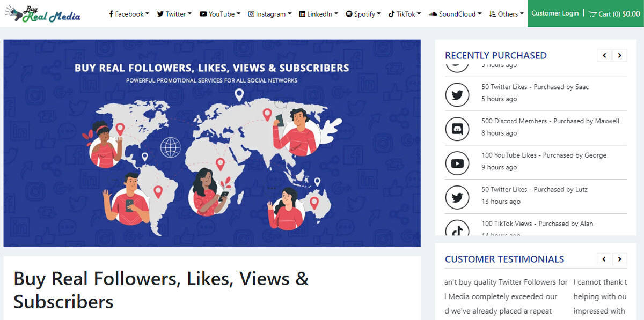This screenshot has width=644, height=320.
Task: Open the LinkedIn menu
Action: pos(318,14)
